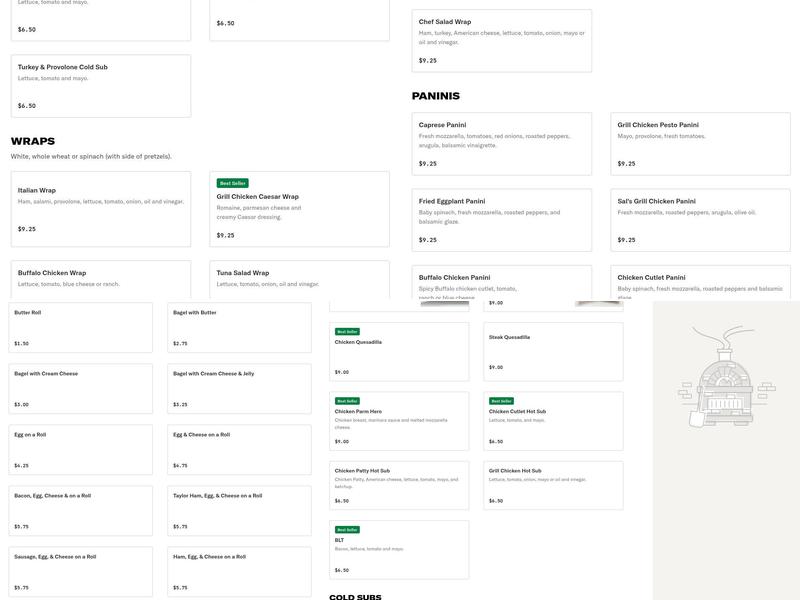The image size is (800, 600).
Task: Click Best Seller badge on Grill Chicken Caesar Wrap
Action: pos(232,183)
